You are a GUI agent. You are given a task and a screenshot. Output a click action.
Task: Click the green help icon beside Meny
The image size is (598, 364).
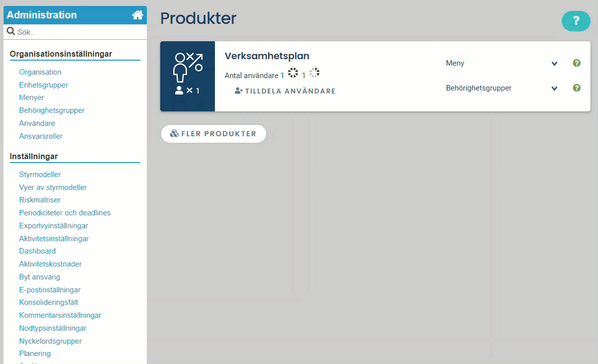tap(577, 63)
